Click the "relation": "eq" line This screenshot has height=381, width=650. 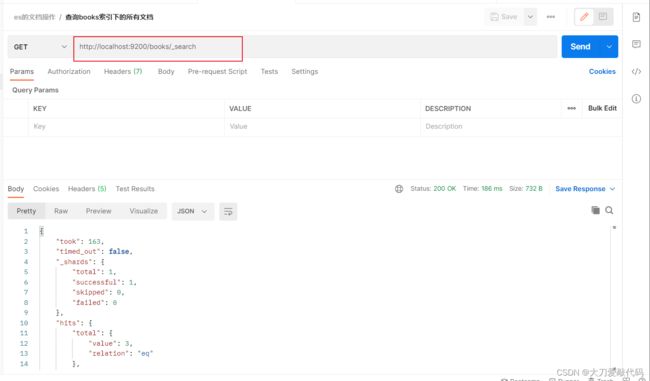(x=121, y=354)
